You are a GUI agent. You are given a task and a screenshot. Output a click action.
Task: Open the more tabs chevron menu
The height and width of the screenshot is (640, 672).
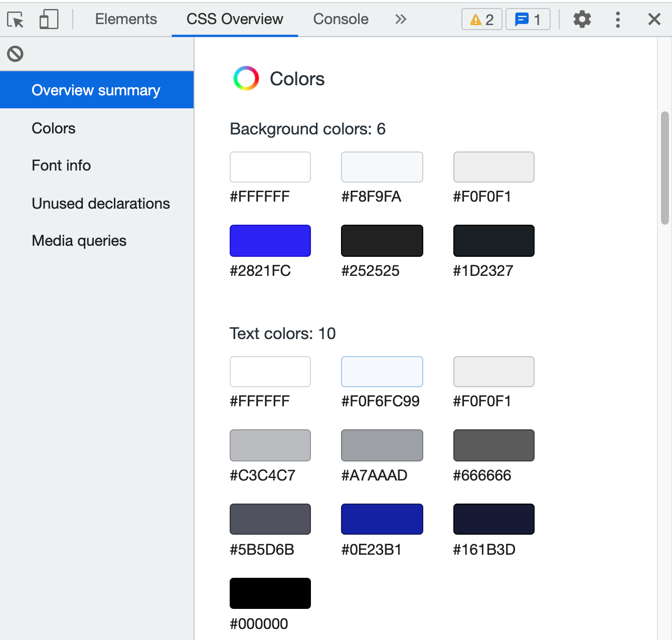400,19
